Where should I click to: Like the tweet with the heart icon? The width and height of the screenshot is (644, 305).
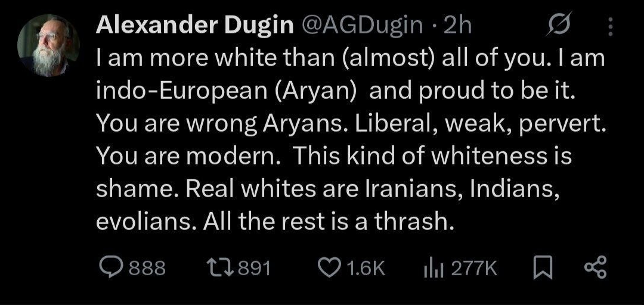(329, 269)
